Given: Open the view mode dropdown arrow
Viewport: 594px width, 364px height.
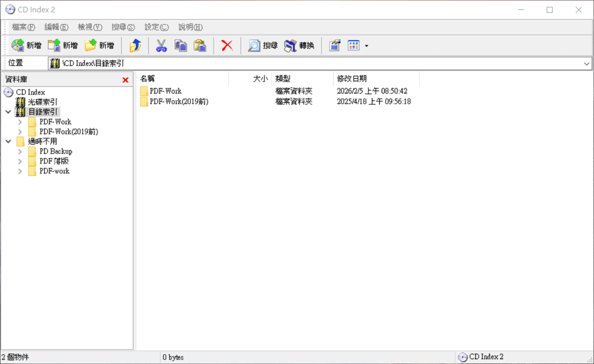Looking at the screenshot, I should pos(367,46).
